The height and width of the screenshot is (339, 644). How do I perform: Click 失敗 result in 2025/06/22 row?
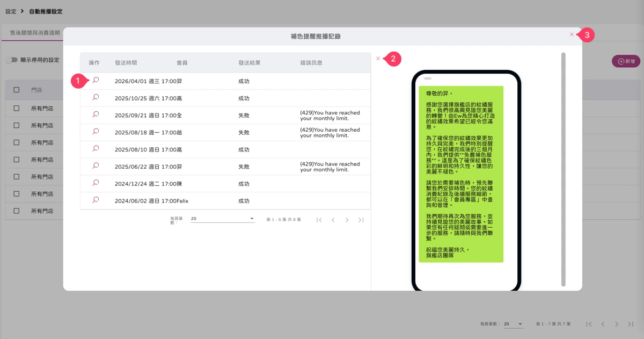[x=244, y=167]
